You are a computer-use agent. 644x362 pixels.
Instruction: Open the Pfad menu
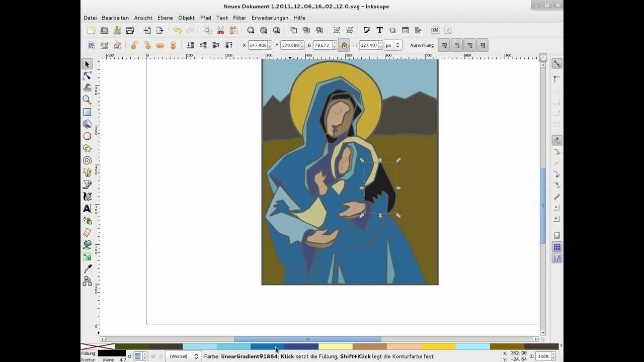point(206,18)
